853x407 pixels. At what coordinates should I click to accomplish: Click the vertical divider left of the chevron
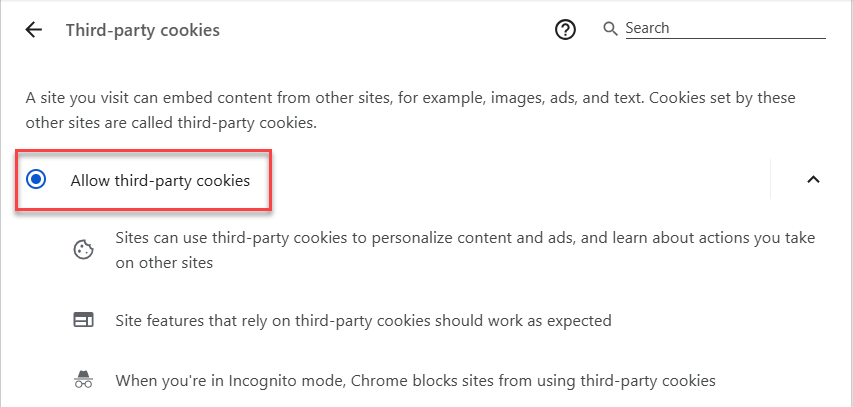pos(771,180)
